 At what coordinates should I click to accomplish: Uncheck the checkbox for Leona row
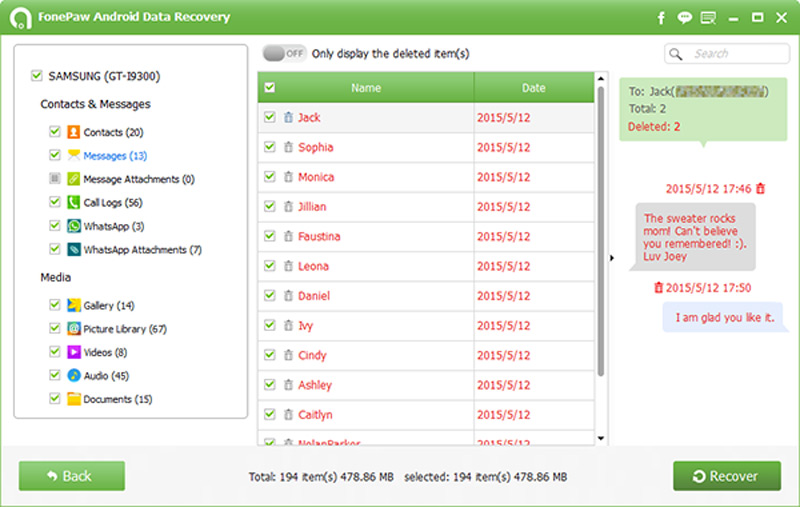click(x=270, y=265)
